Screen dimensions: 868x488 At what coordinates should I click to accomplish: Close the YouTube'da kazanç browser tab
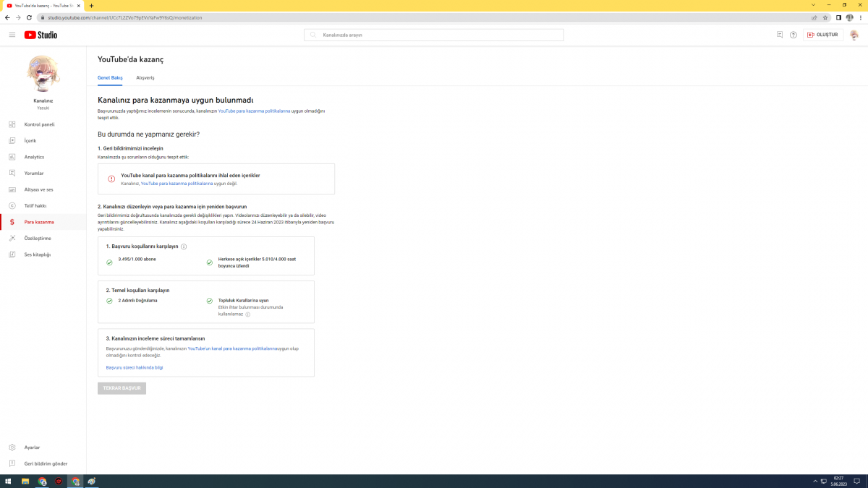(x=80, y=5)
